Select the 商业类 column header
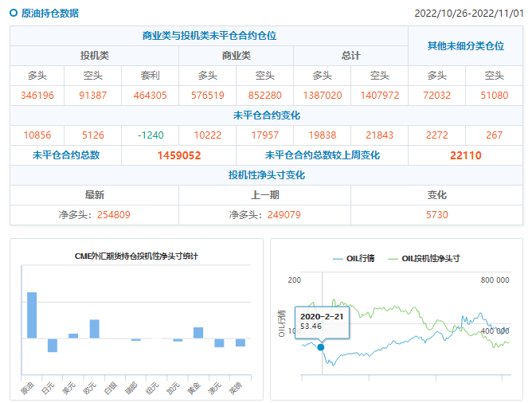The height and width of the screenshot is (403, 532). [x=236, y=56]
